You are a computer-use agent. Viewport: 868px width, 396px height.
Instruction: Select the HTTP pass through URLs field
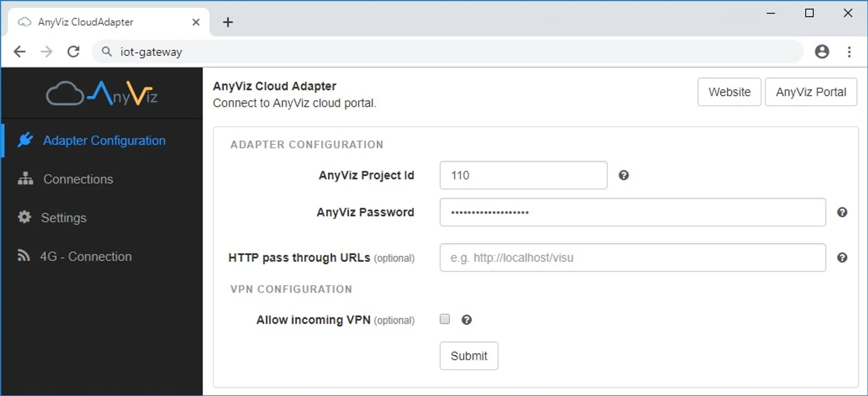pos(632,258)
